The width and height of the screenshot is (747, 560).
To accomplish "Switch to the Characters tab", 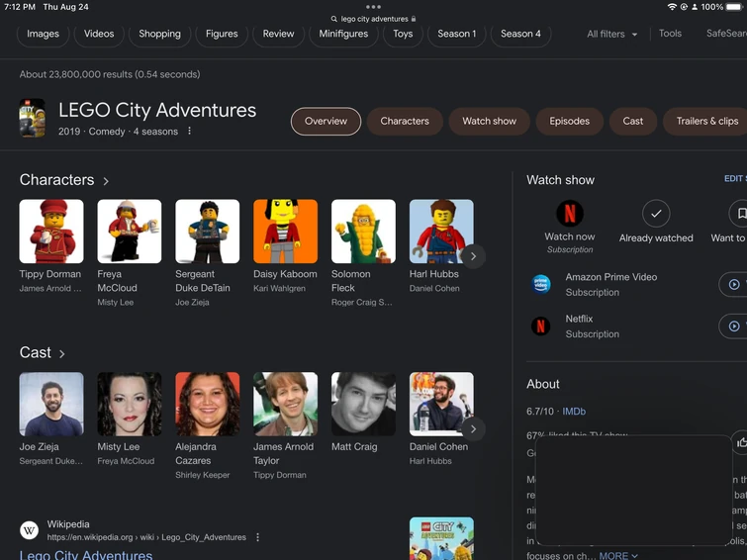I will [x=405, y=121].
